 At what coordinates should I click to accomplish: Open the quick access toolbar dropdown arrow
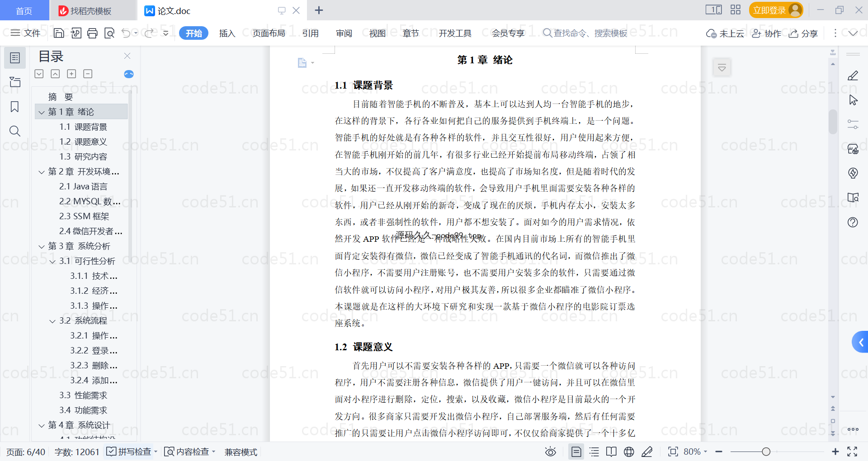(x=166, y=33)
